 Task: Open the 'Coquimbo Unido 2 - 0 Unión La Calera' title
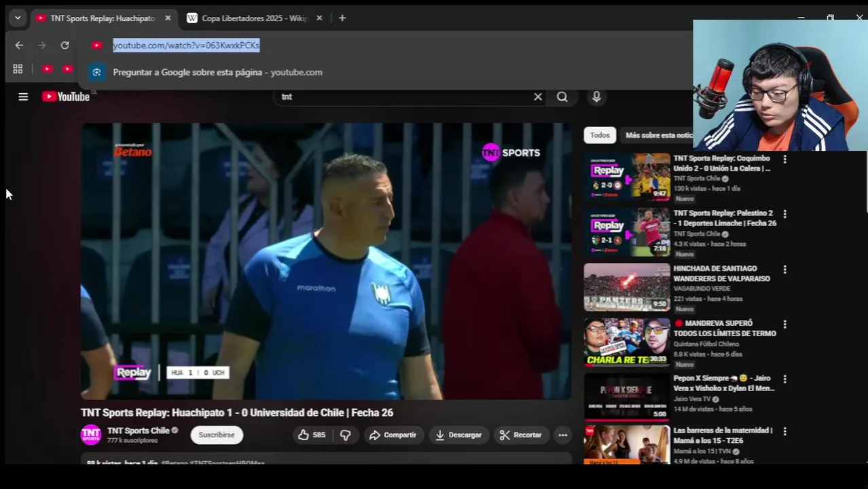point(722,163)
